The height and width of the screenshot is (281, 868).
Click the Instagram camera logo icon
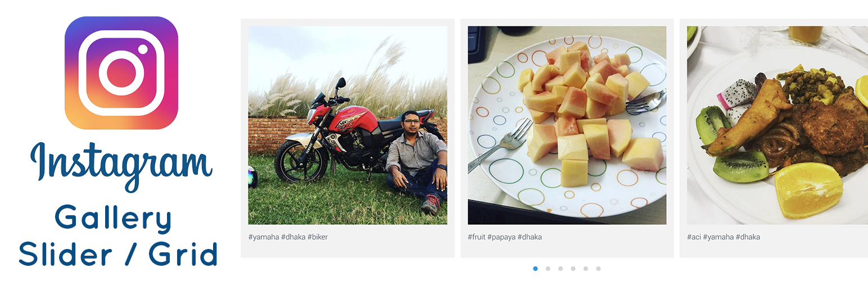point(121,73)
